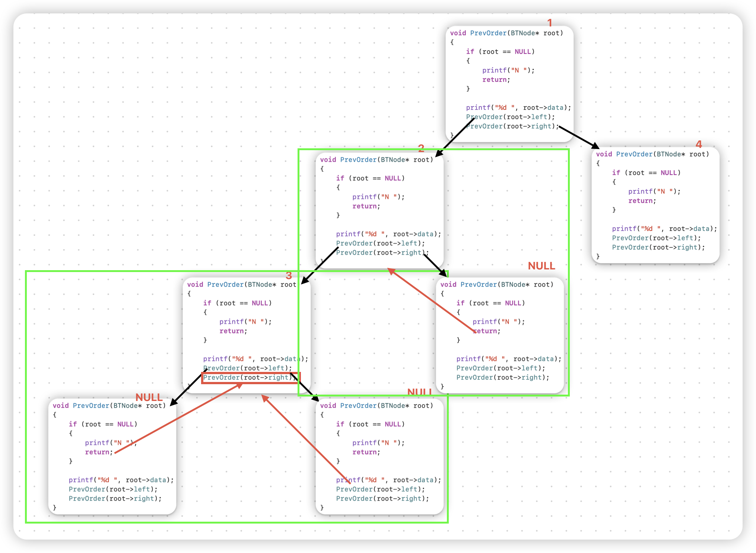Click 'if (root == NULL)' in code card 4

click(x=646, y=173)
